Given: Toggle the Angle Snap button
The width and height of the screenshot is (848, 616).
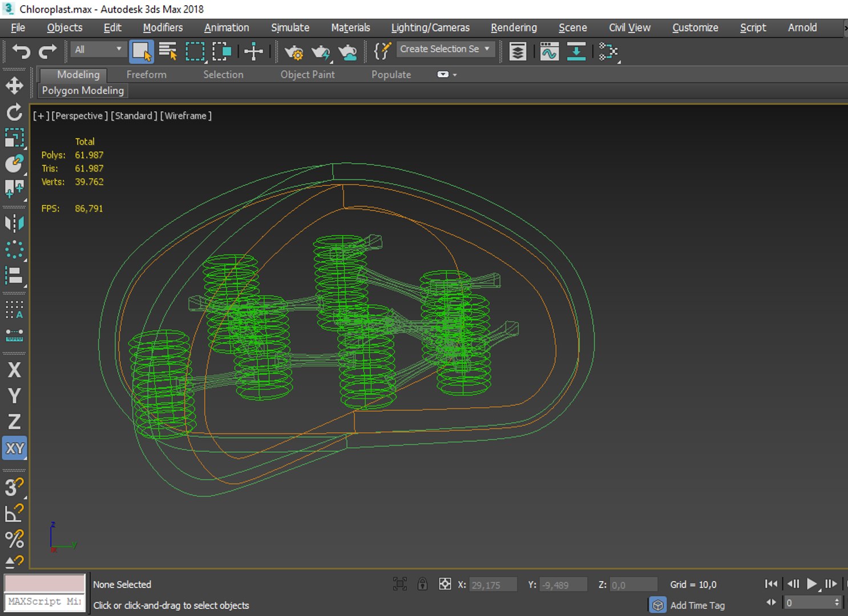Looking at the screenshot, I should (x=14, y=513).
